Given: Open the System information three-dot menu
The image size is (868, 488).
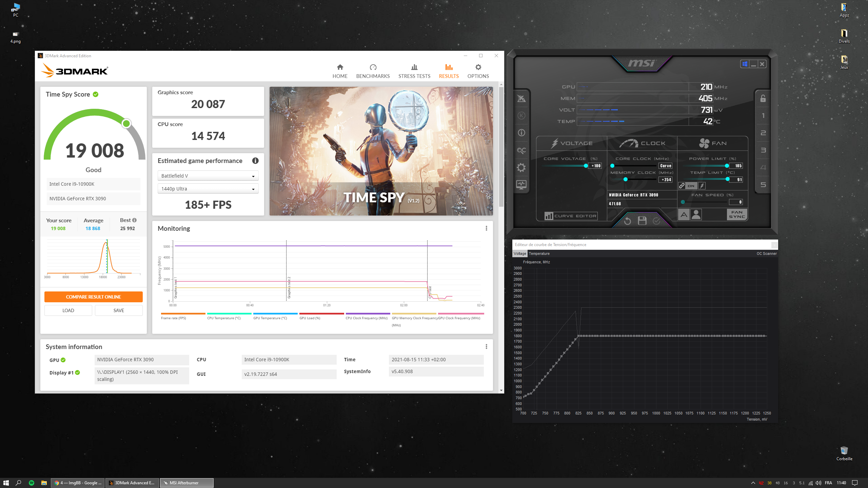Looking at the screenshot, I should [486, 347].
